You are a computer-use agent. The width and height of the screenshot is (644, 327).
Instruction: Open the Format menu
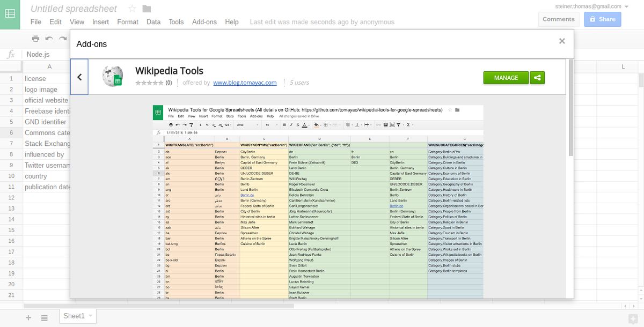(x=128, y=22)
